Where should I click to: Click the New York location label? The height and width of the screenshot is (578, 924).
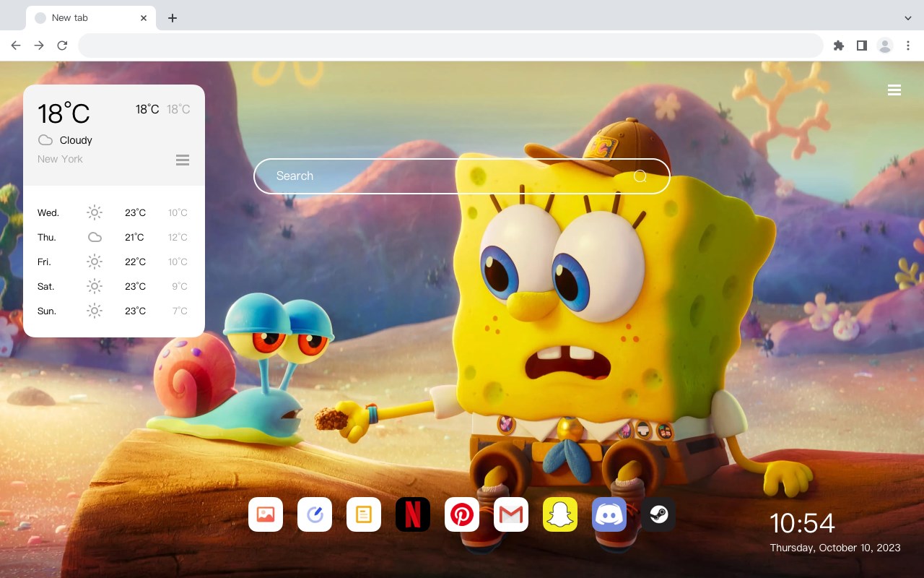(60, 159)
